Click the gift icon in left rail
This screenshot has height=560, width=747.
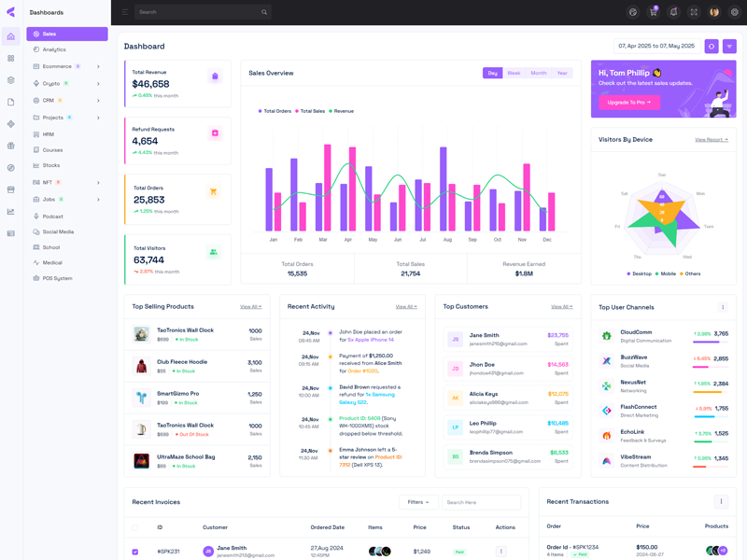tap(11, 146)
